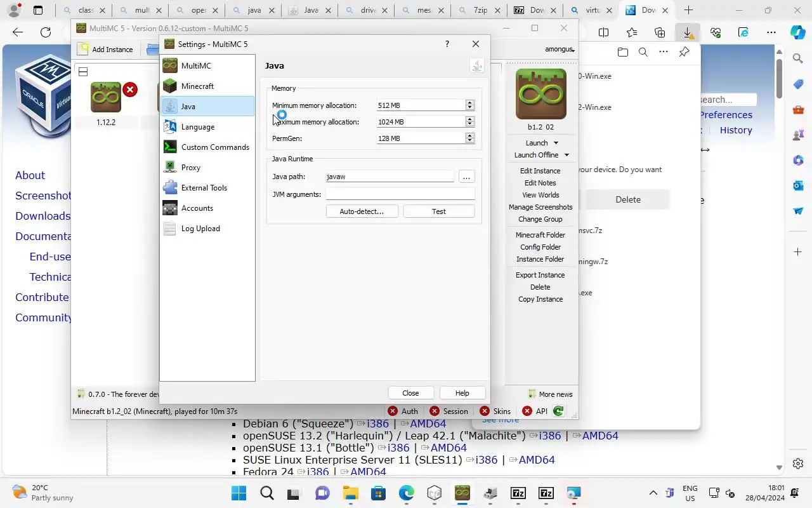Screen dimensions: 812x508
Task: Open the About link on VirtualBox page
Action: (x=30, y=175)
